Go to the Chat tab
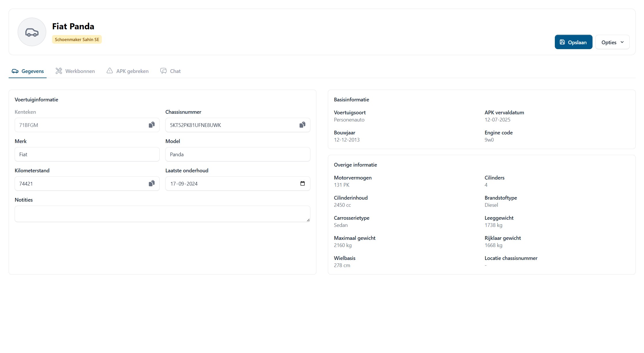Screen dimensions: 644x353 point(170,71)
